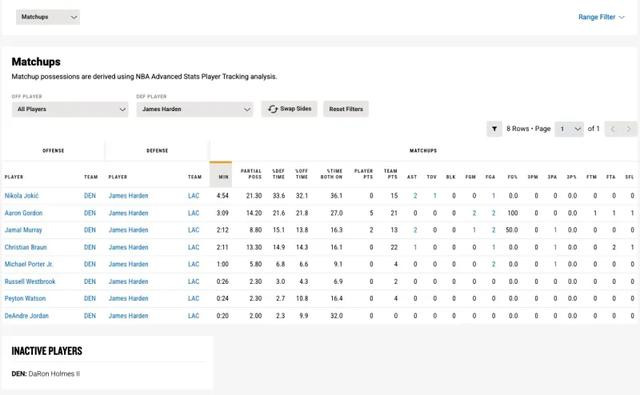
Task: Click TOV value 1 in Nikola Jokić row
Action: [x=435, y=196]
